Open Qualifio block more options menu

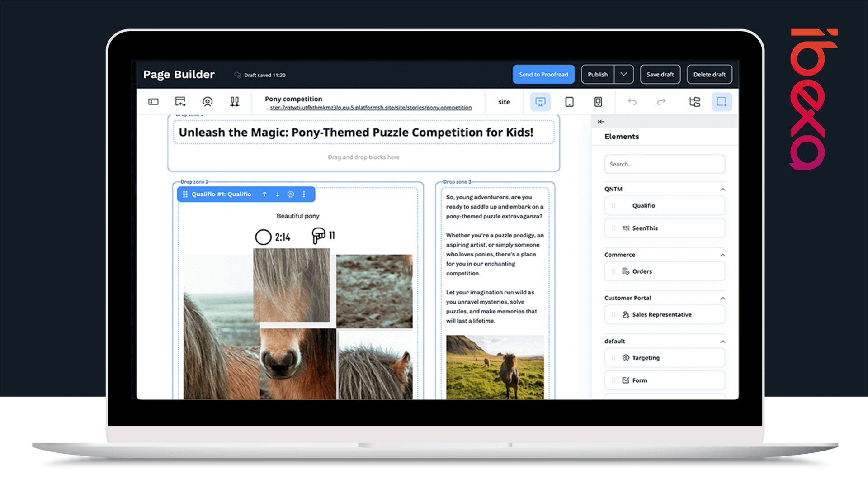tap(304, 195)
